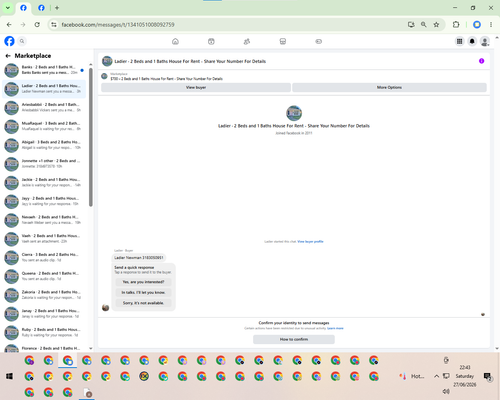Viewport: 500px width, 400px height.
Task: Send quick reply 'Yes, are you interested?'
Action: [x=143, y=282]
